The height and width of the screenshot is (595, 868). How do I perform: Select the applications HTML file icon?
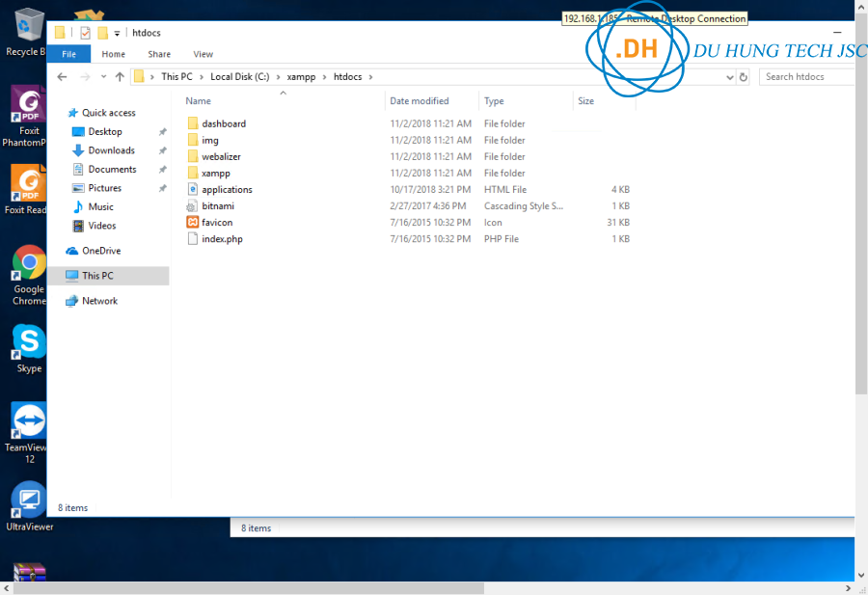click(x=193, y=190)
